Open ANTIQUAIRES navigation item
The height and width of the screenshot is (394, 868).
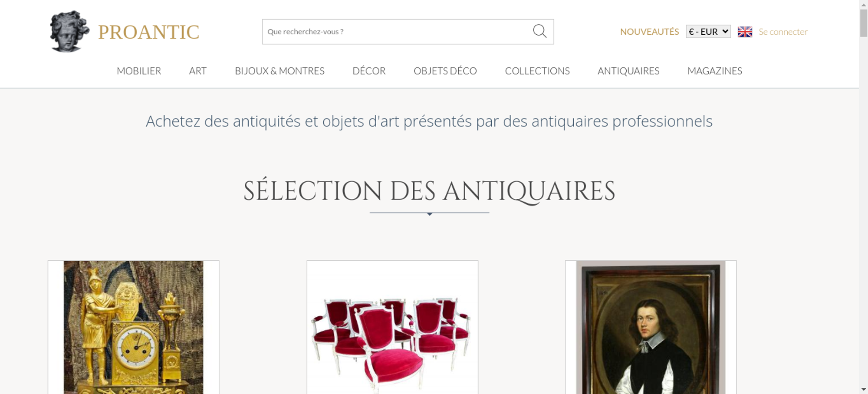tap(628, 71)
